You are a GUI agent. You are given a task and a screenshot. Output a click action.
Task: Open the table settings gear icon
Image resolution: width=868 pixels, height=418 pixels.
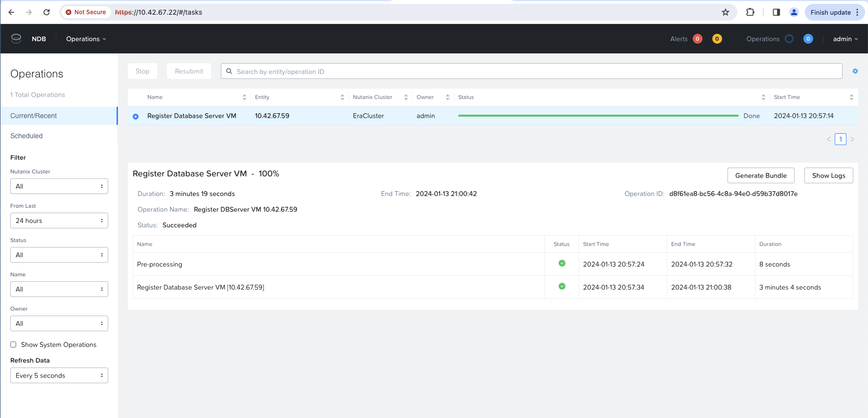pyautogui.click(x=855, y=71)
